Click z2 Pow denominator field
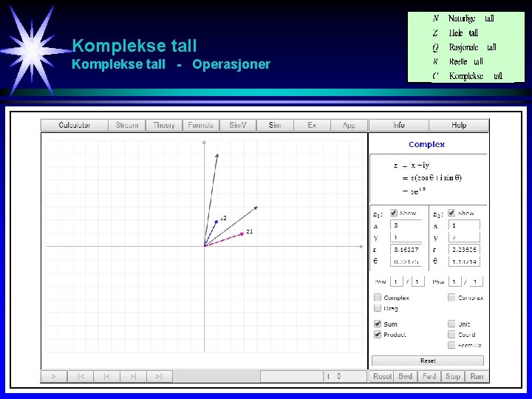This screenshot has height=399, width=532. click(x=476, y=282)
